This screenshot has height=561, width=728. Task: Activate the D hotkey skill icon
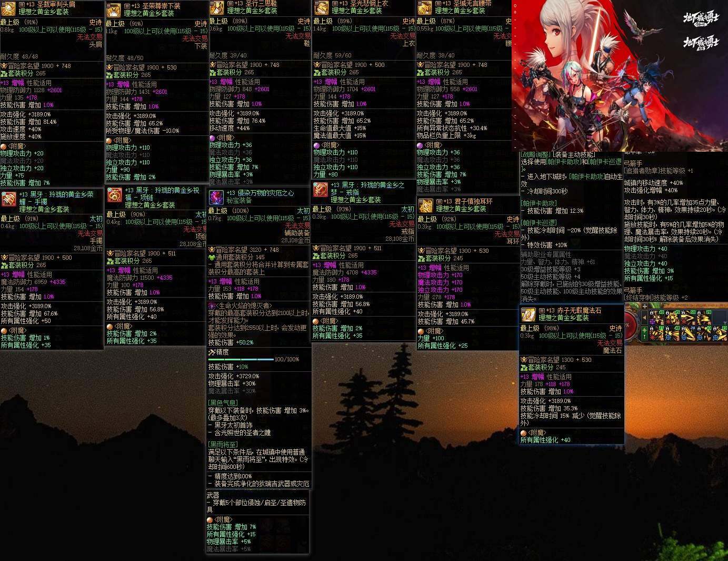688,333
